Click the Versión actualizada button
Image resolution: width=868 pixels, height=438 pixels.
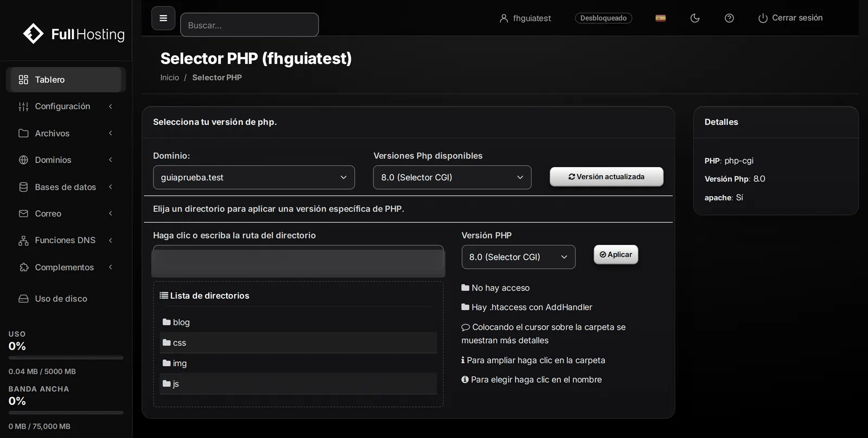(607, 177)
